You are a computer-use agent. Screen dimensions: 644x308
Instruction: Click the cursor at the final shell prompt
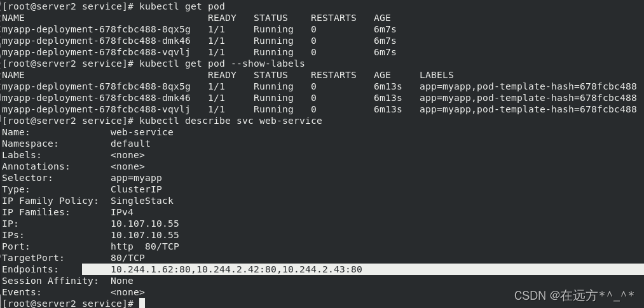pos(142,304)
